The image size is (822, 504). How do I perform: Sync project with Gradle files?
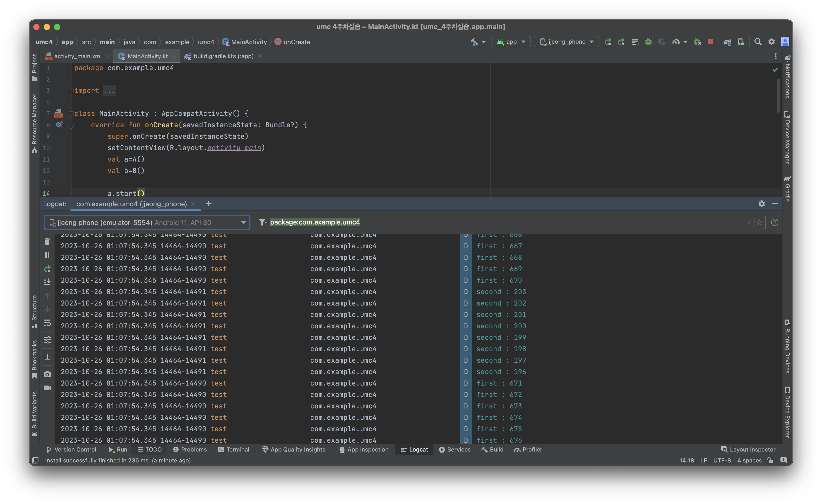pos(727,42)
